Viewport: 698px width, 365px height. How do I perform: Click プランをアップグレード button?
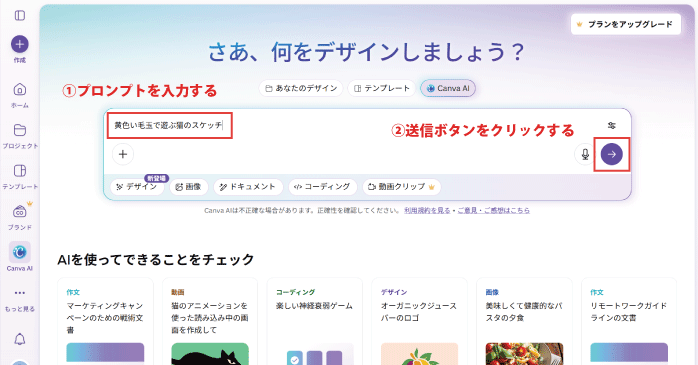pos(626,24)
